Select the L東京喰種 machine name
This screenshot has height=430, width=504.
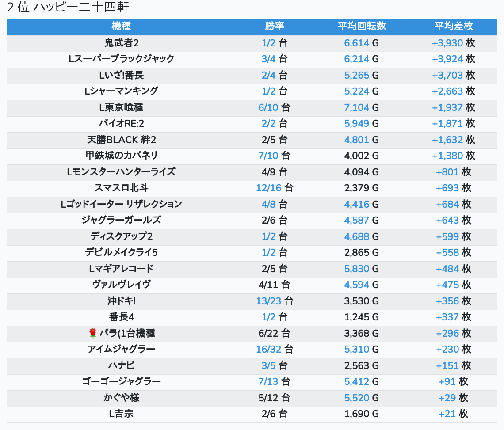[121, 107]
